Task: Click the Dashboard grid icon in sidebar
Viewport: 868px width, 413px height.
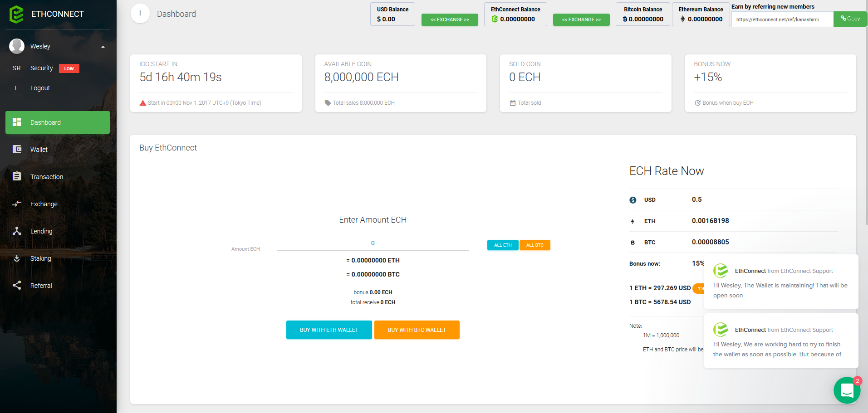Action: tap(17, 122)
